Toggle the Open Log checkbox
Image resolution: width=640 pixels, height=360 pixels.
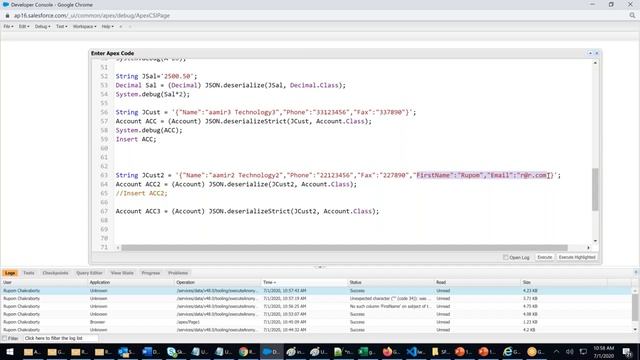pyautogui.click(x=506, y=258)
